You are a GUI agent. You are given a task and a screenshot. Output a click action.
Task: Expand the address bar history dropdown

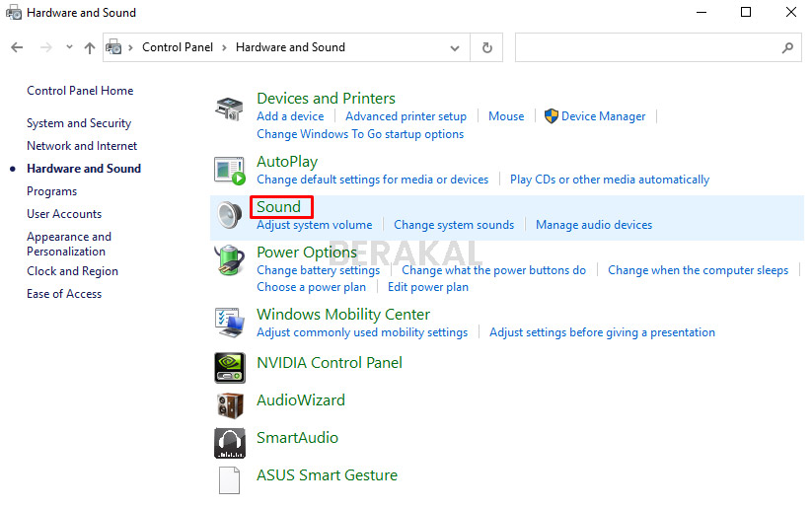[454, 47]
